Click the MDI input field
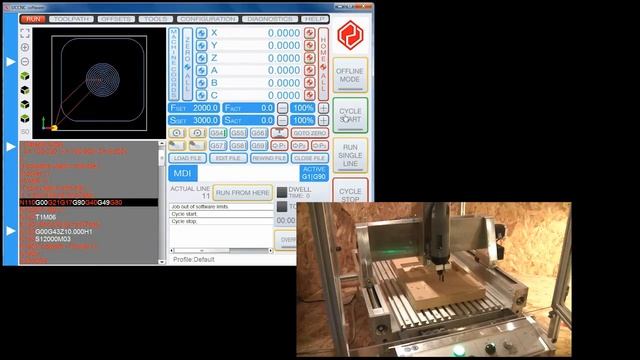The height and width of the screenshot is (360, 640). [x=248, y=173]
